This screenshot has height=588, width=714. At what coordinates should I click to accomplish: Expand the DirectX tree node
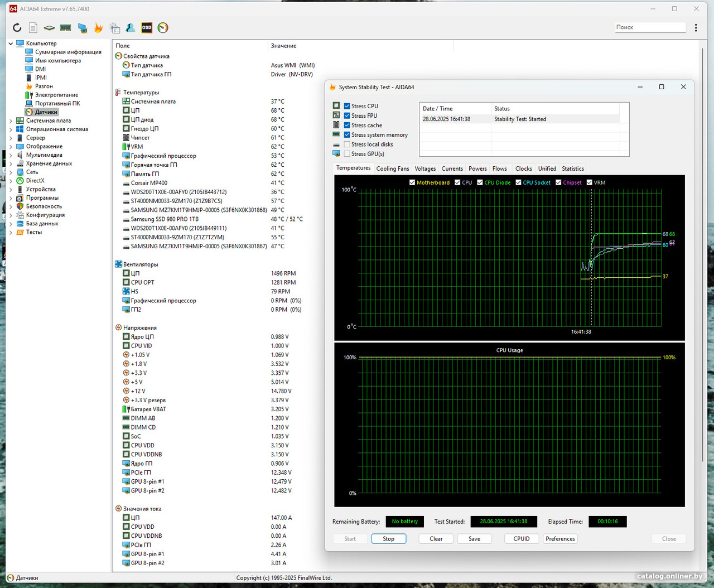pos(11,181)
